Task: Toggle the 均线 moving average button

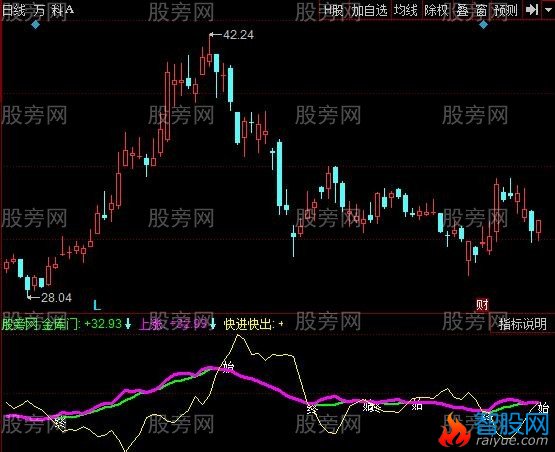Action: [x=406, y=10]
